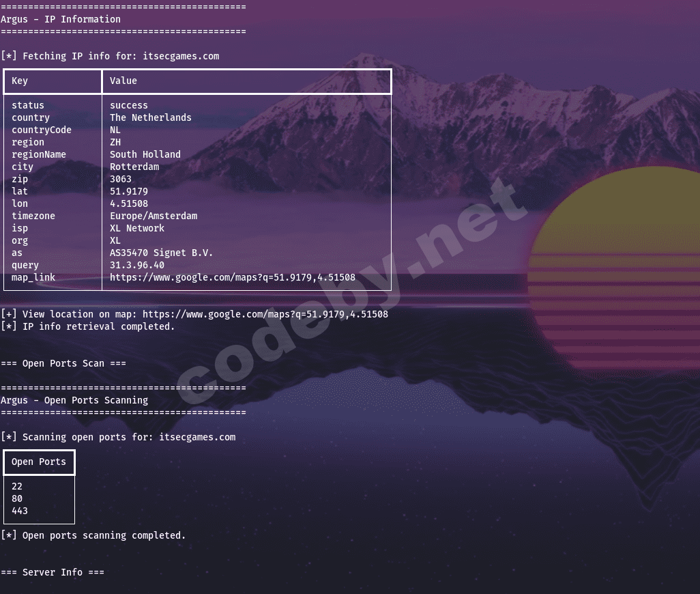Viewport: 700px width, 594px height.
Task: Click the 'lat' key cell
Action: click(20, 191)
